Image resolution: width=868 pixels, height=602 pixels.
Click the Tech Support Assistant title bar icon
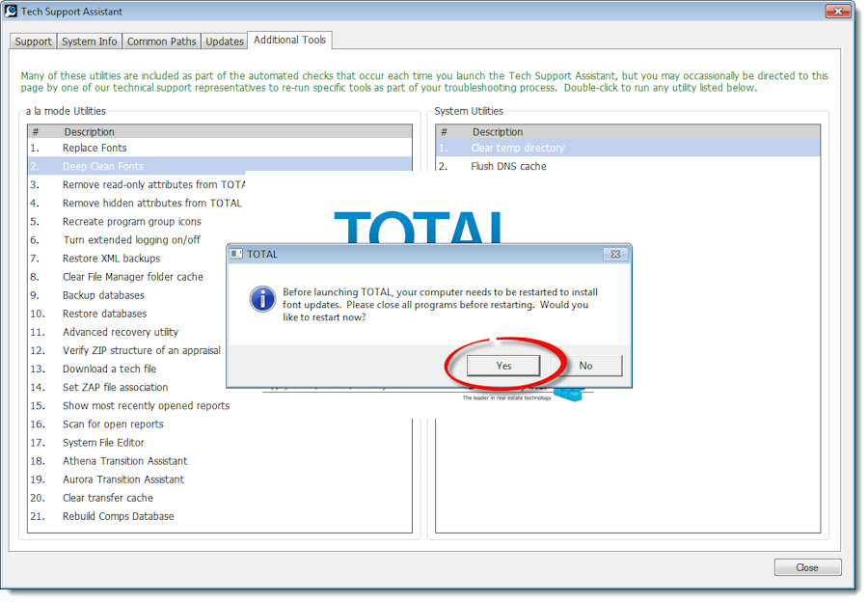pos(11,11)
